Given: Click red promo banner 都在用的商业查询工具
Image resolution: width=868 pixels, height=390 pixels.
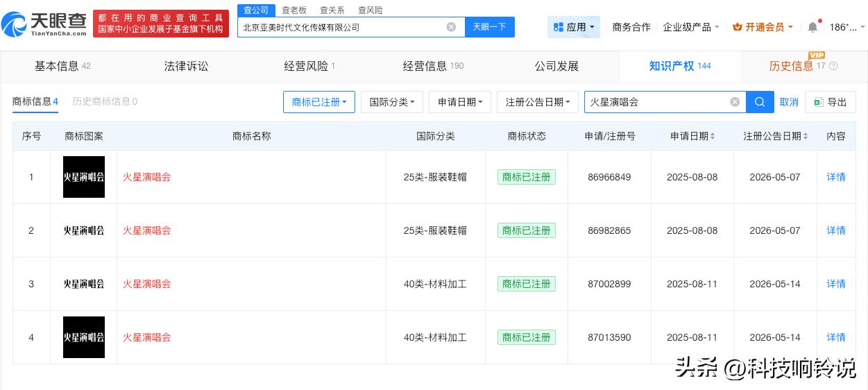Looking at the screenshot, I should 161,24.
